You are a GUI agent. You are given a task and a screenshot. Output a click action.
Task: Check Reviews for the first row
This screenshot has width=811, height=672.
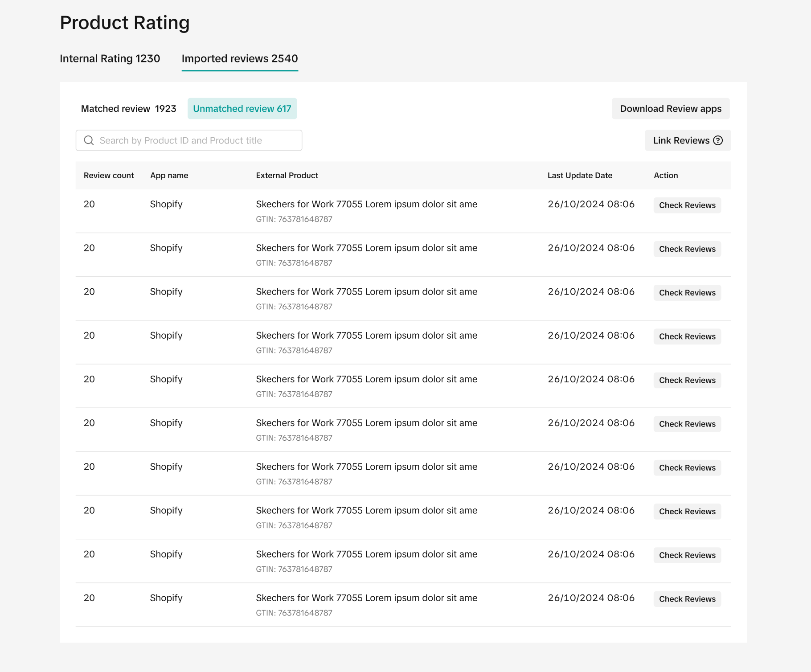click(x=687, y=205)
